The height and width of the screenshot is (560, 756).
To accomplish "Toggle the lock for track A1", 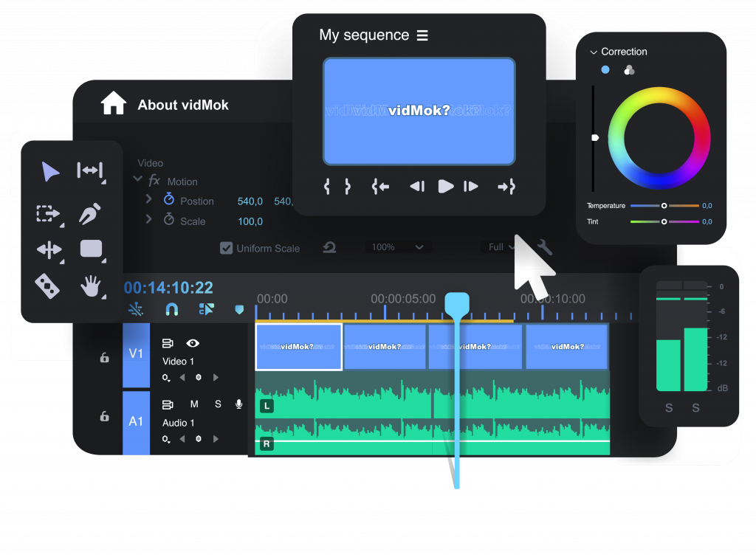I will click(x=104, y=415).
